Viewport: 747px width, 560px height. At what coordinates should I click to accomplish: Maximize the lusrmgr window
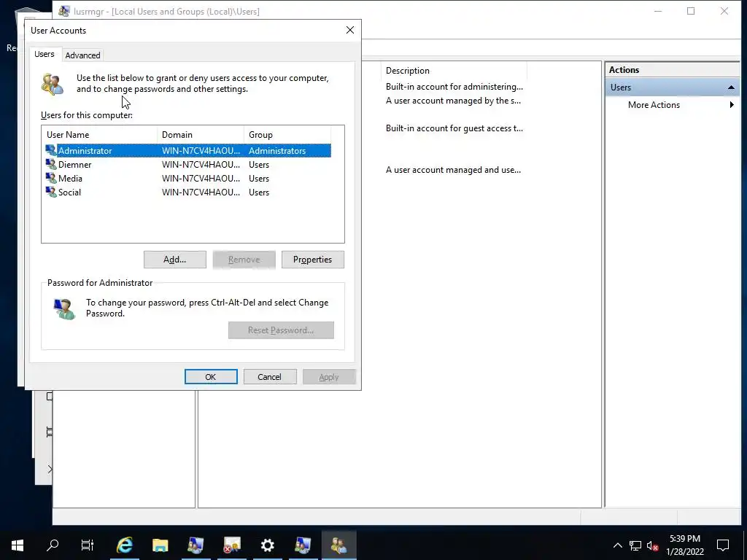point(690,11)
